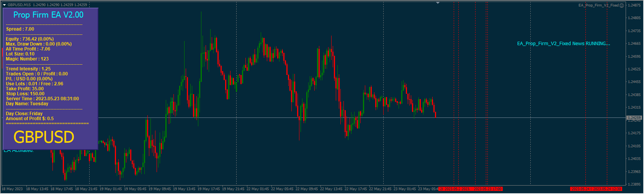Click the Server Time line
Image resolution: width=644 pixels, height=194 pixels.
(x=42, y=99)
